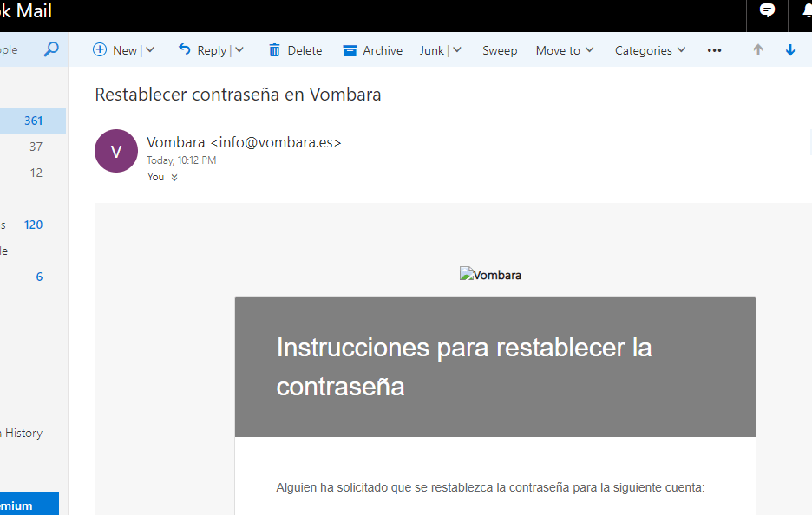Click Sweep in the toolbar

click(x=500, y=51)
